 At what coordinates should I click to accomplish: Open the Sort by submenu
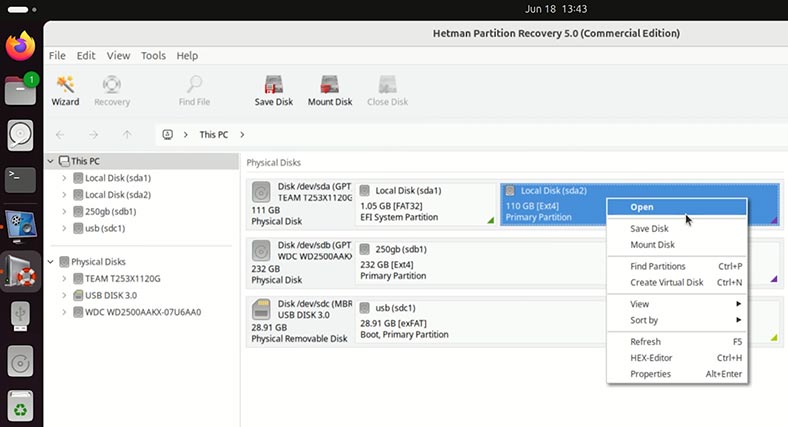click(x=676, y=320)
